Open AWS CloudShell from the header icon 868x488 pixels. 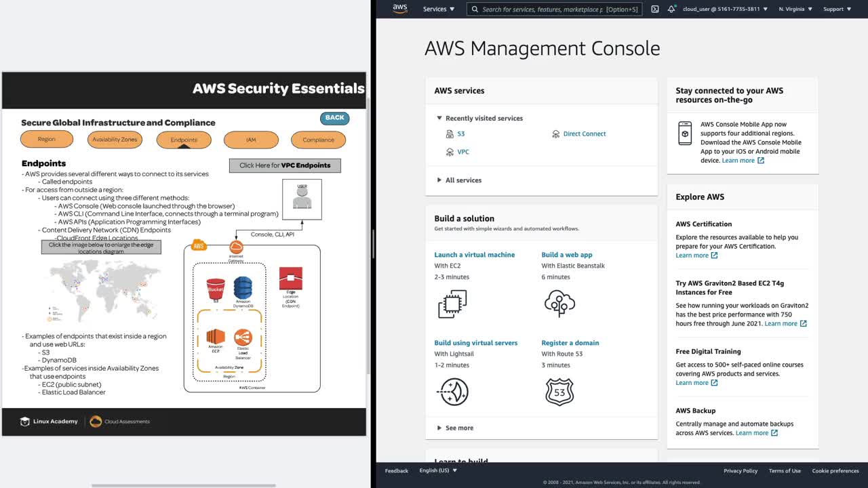tap(654, 9)
